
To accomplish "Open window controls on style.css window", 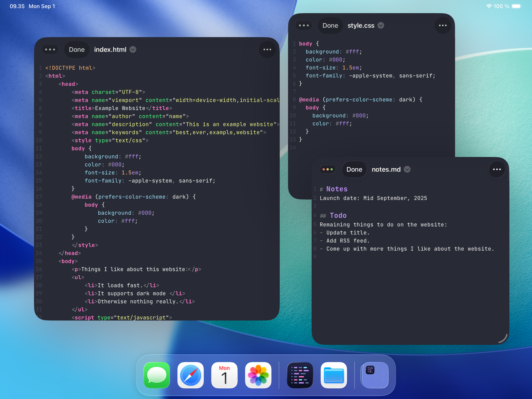I will [304, 26].
